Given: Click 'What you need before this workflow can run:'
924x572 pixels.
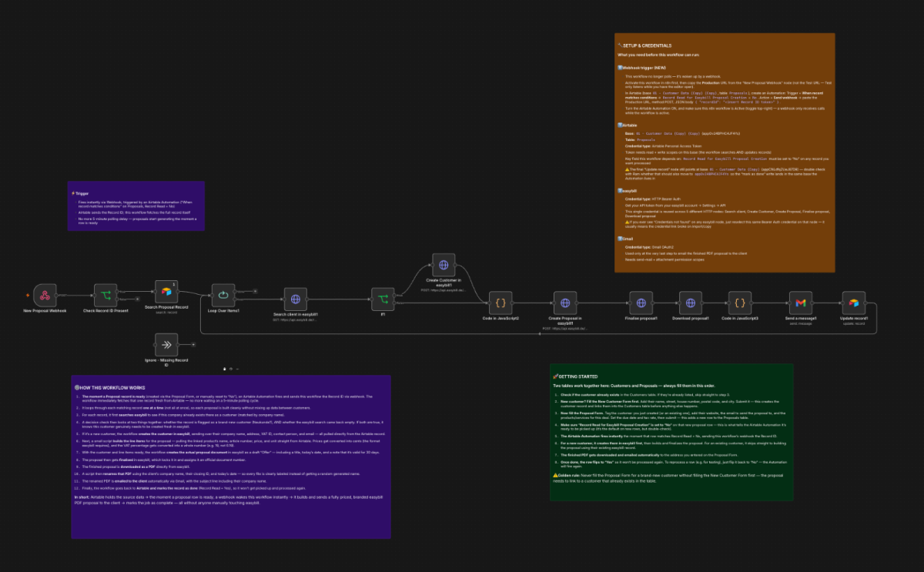Looking at the screenshot, I should click(x=657, y=55).
